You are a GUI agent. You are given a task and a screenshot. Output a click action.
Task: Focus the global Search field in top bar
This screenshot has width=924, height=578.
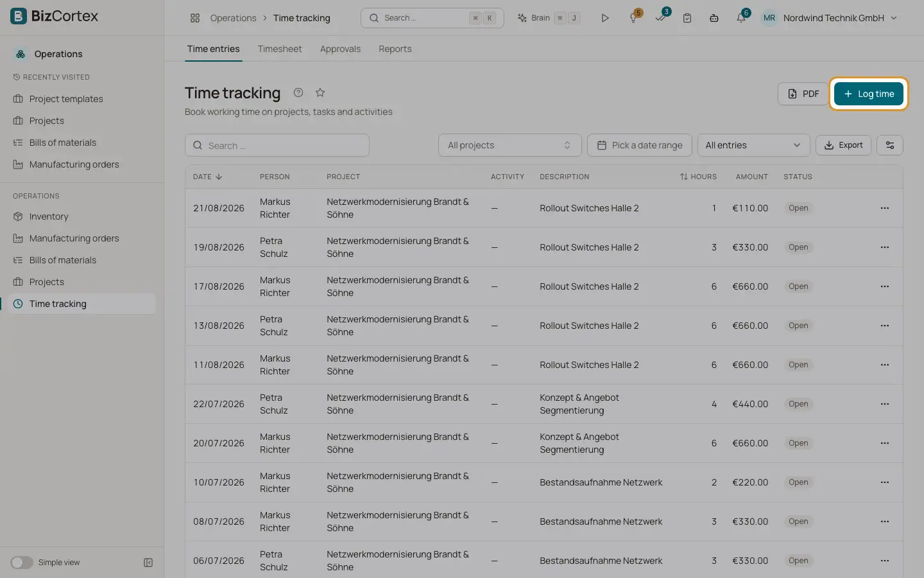[432, 18]
